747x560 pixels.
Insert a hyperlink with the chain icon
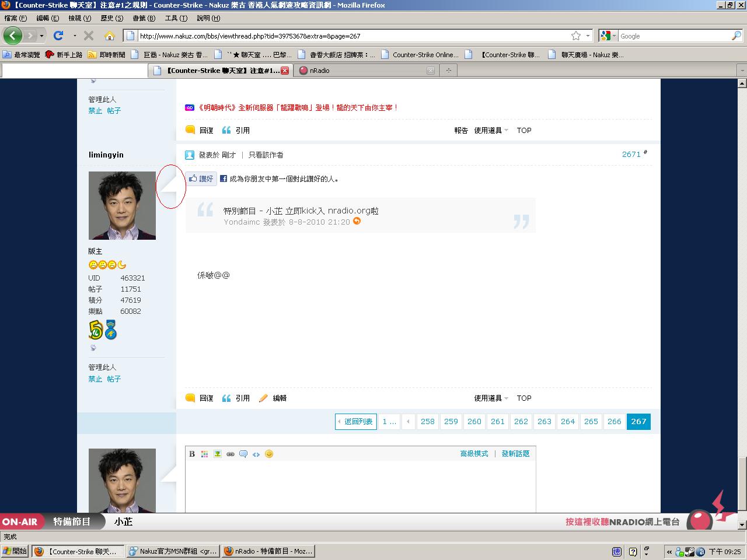(x=231, y=454)
